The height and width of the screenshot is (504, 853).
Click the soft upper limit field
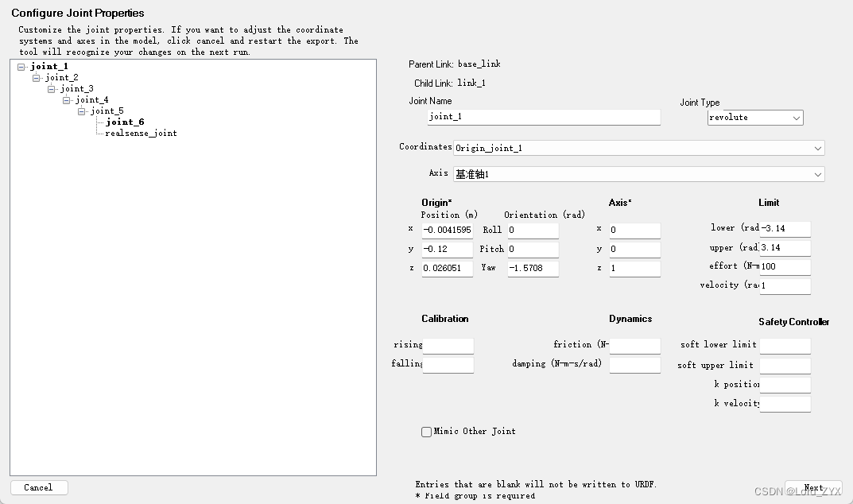[x=785, y=366]
